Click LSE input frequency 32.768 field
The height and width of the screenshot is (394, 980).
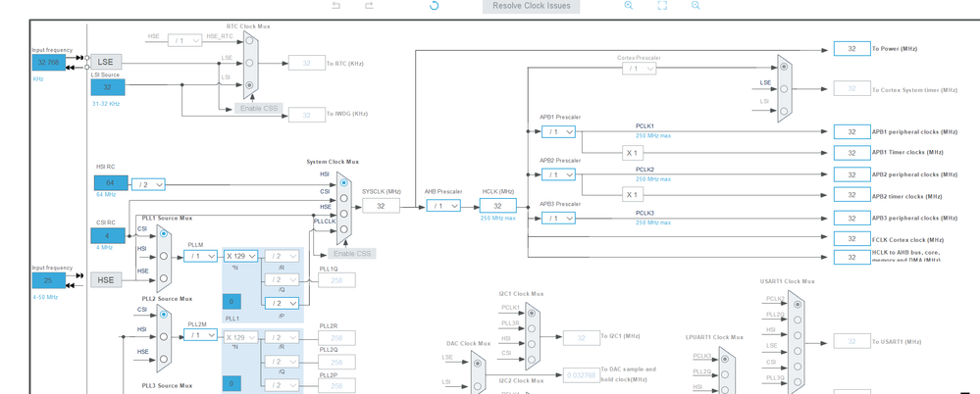click(x=49, y=63)
